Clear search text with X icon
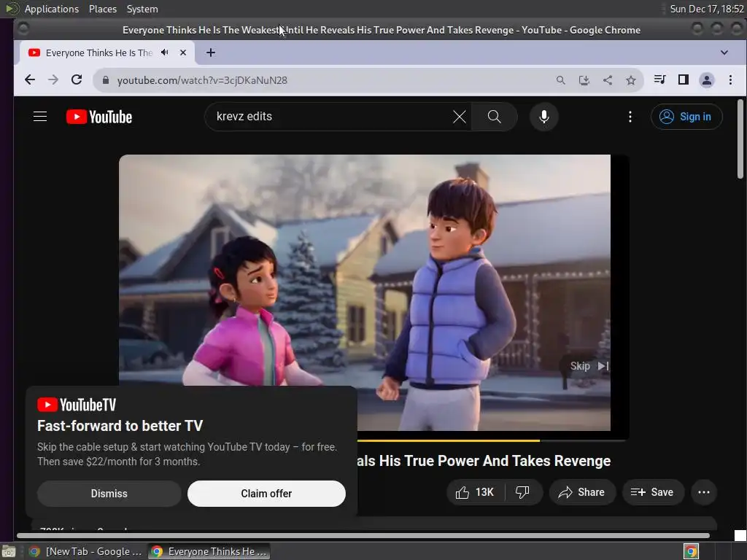The image size is (747, 560). coord(460,117)
